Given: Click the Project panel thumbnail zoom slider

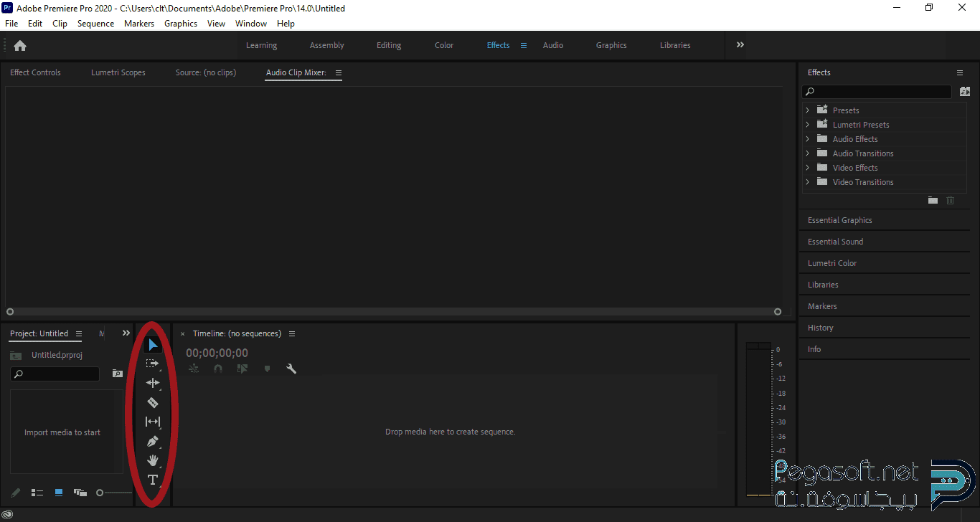Looking at the screenshot, I should [114, 493].
